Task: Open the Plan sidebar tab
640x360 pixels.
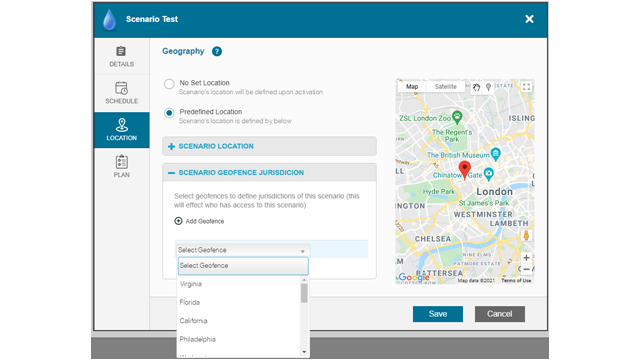Action: [122, 167]
